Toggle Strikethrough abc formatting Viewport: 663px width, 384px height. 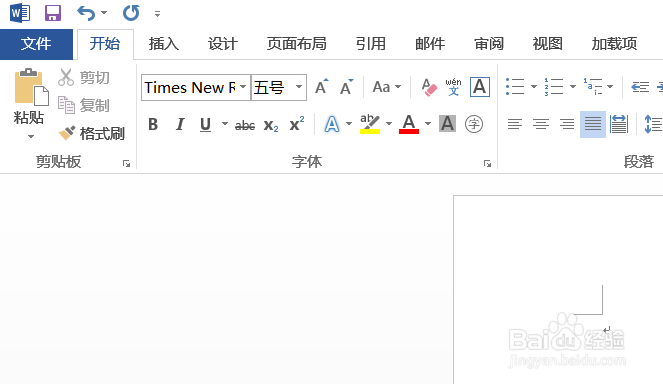pos(245,125)
